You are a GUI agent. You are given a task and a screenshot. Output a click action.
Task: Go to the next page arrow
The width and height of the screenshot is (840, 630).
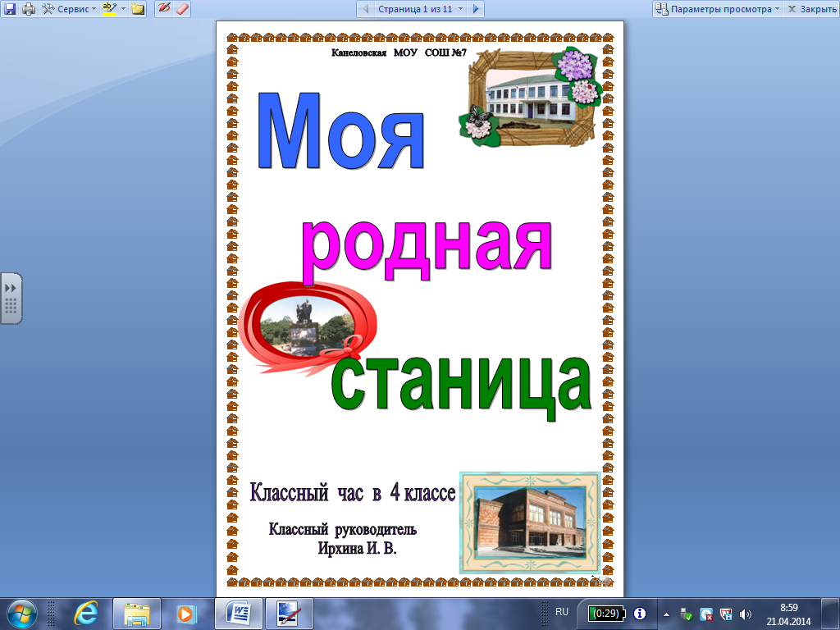pos(476,8)
